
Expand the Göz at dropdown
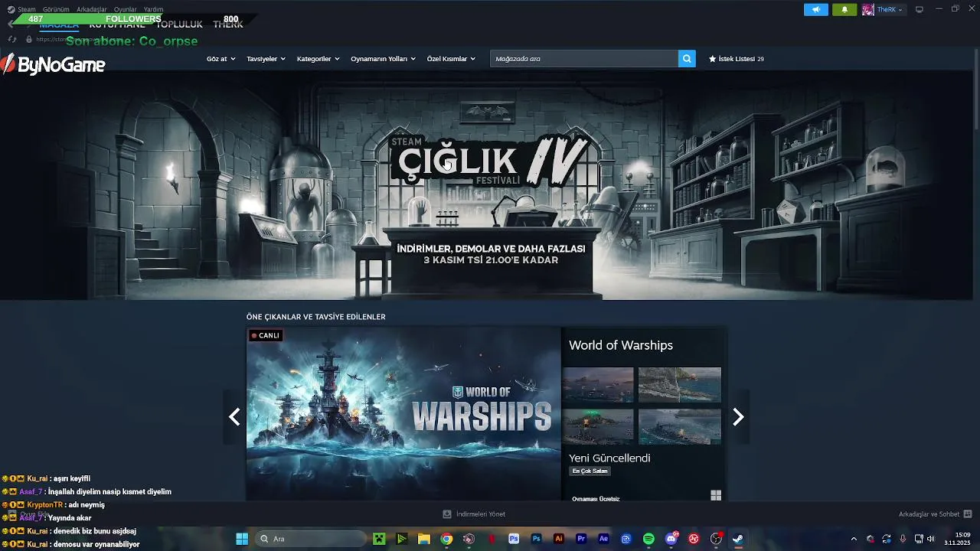220,58
